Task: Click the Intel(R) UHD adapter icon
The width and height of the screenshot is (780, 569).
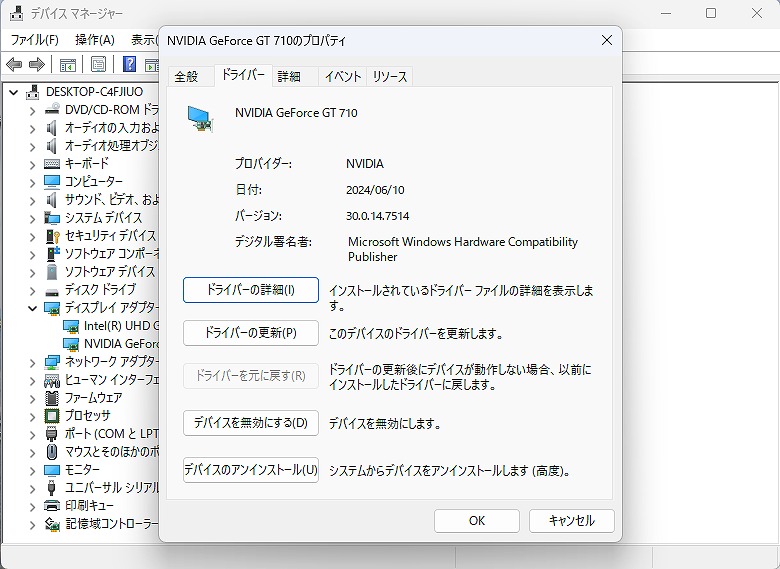Action: 71,325
